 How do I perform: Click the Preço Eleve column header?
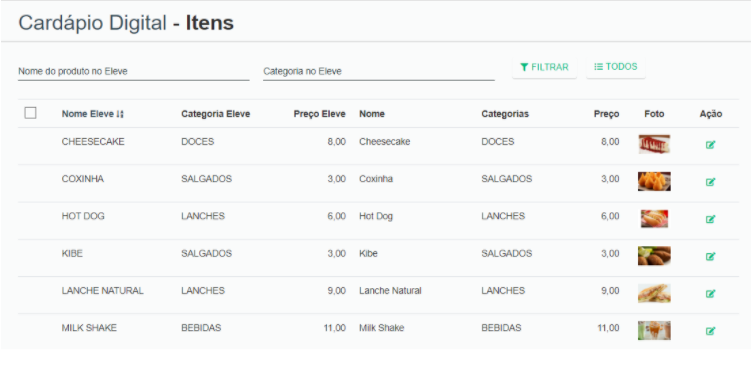319,114
